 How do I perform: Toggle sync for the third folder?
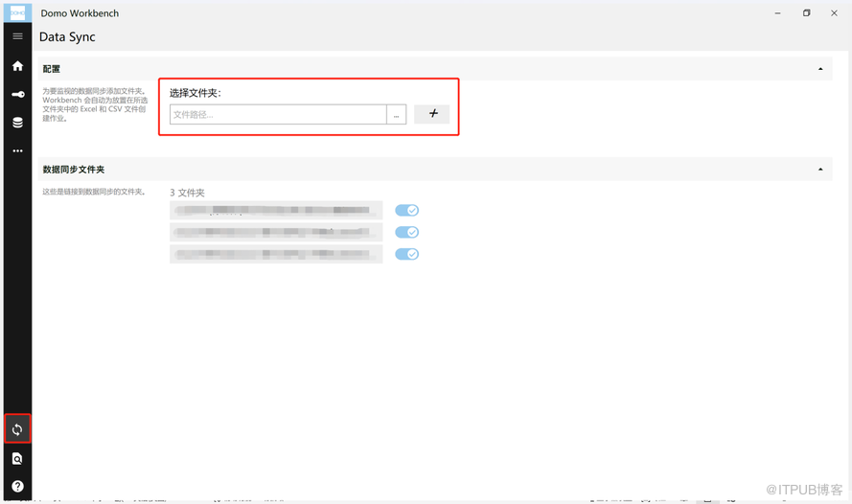tap(407, 254)
